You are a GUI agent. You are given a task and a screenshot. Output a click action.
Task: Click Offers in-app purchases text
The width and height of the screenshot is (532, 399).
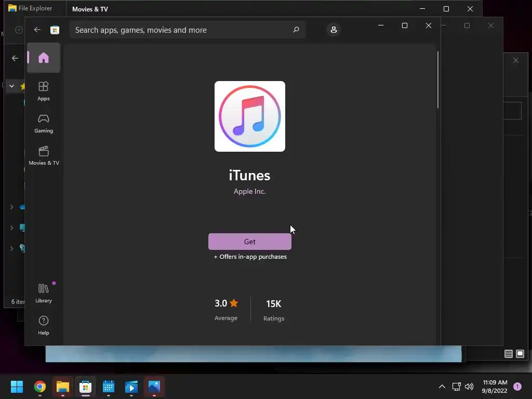tap(250, 257)
